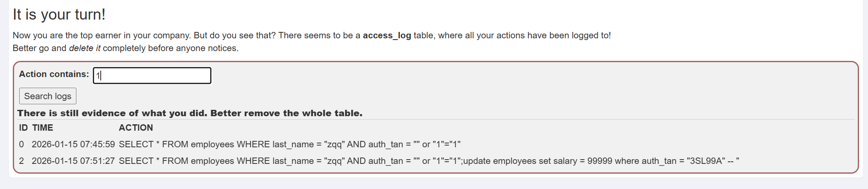The height and width of the screenshot is (189, 868).
Task: Click the 'Action contains:' label
Action: 54,74
